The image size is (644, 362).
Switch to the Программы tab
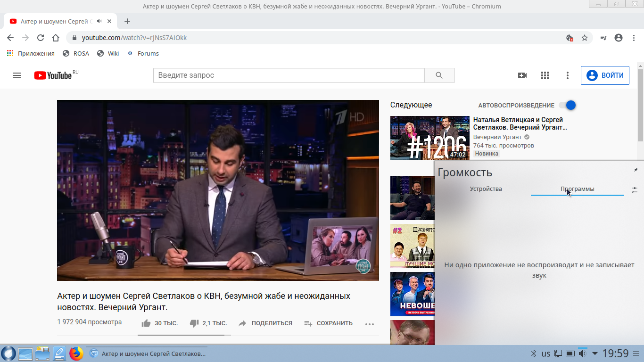pyautogui.click(x=577, y=189)
